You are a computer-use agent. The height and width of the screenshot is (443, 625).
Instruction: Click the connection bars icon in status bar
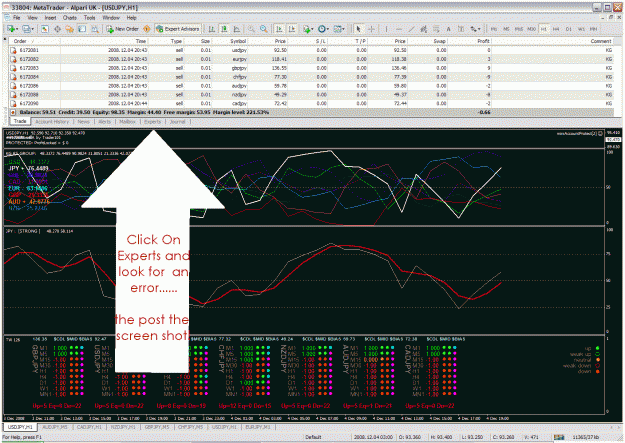559,437
